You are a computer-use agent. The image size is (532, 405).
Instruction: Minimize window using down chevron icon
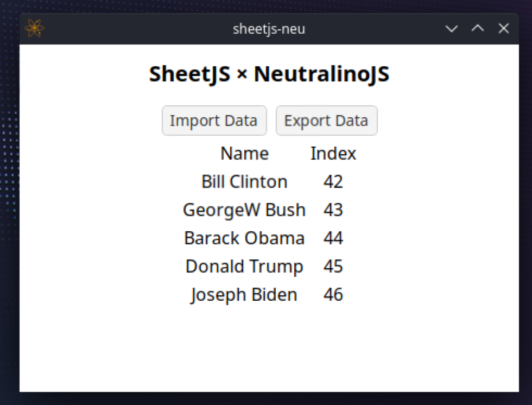[x=451, y=29]
